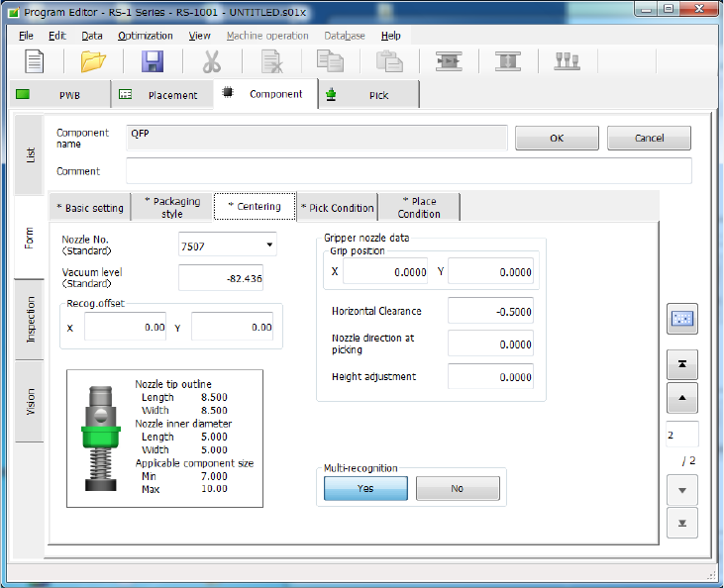724x588 pixels.
Task: Edit the Horizontal Clearance field
Action: click(490, 311)
